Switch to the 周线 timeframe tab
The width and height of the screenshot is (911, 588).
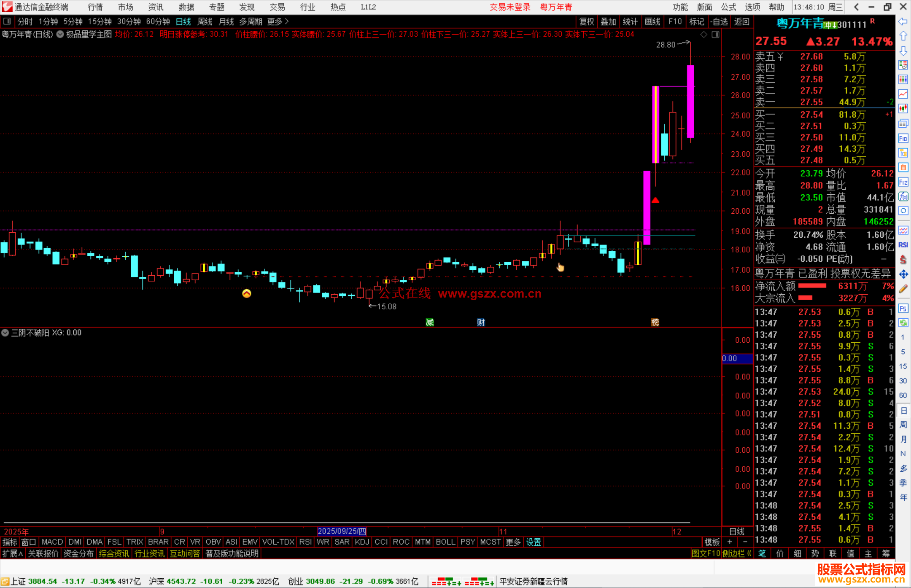pos(205,21)
